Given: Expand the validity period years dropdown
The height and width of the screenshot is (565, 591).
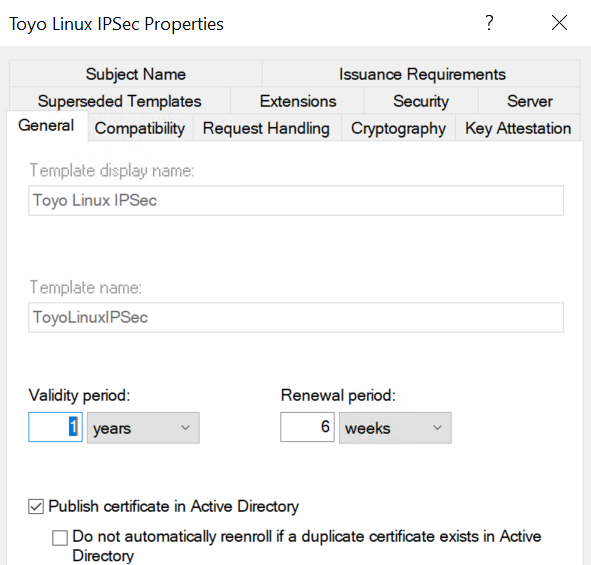Looking at the screenshot, I should 143,428.
